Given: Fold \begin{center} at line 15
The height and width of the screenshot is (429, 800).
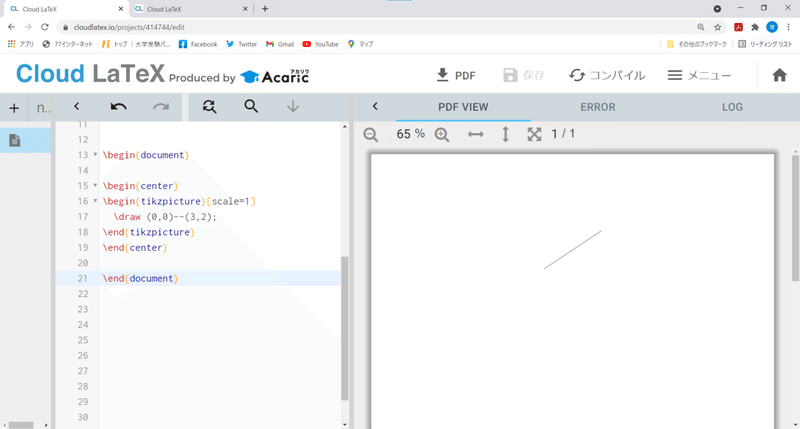Looking at the screenshot, I should pos(95,186).
